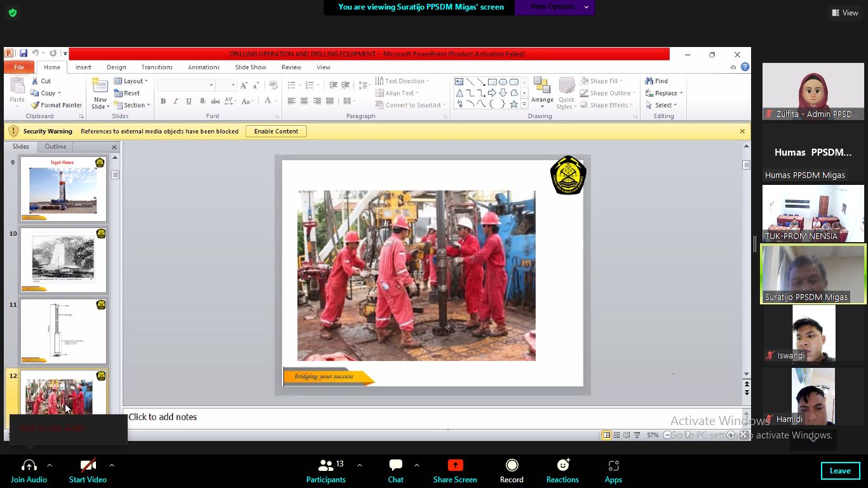Screen dimensions: 868x488
Task: Apply underline with the U icon
Action: point(189,101)
